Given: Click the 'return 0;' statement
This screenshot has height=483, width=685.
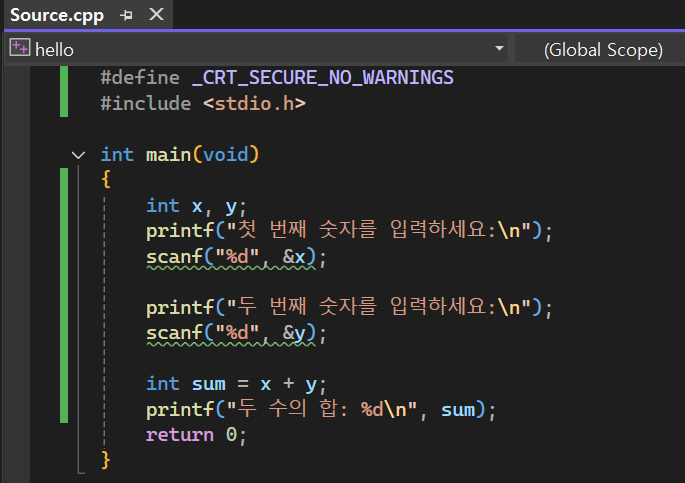Looking at the screenshot, I should [x=196, y=435].
